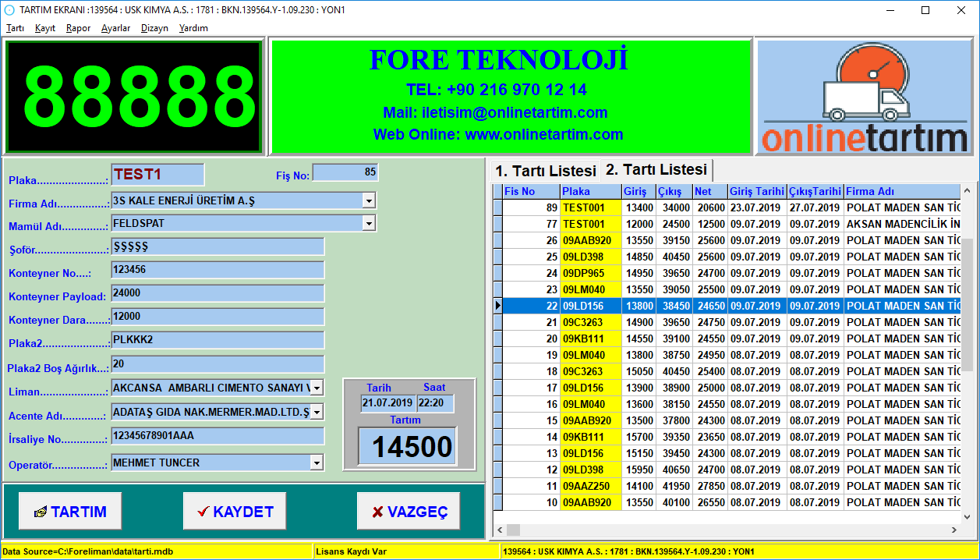Open the Kayıt menu
The width and height of the screenshot is (980, 560).
[x=45, y=28]
